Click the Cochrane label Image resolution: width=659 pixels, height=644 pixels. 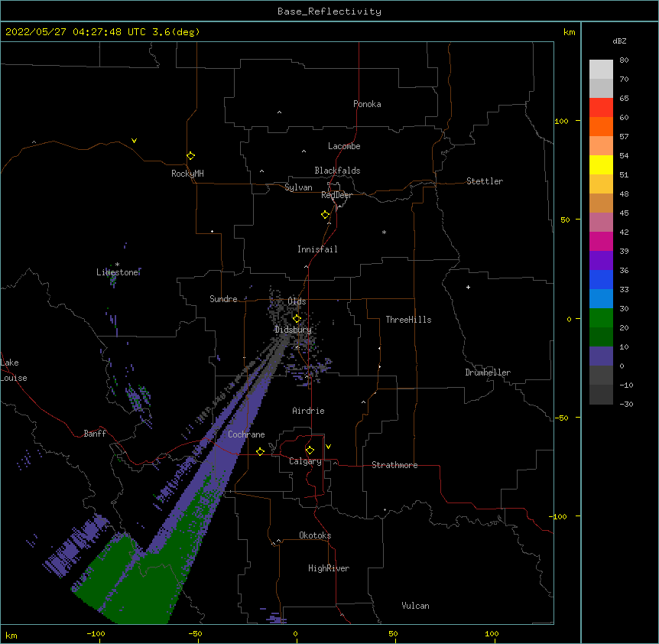pos(246,434)
